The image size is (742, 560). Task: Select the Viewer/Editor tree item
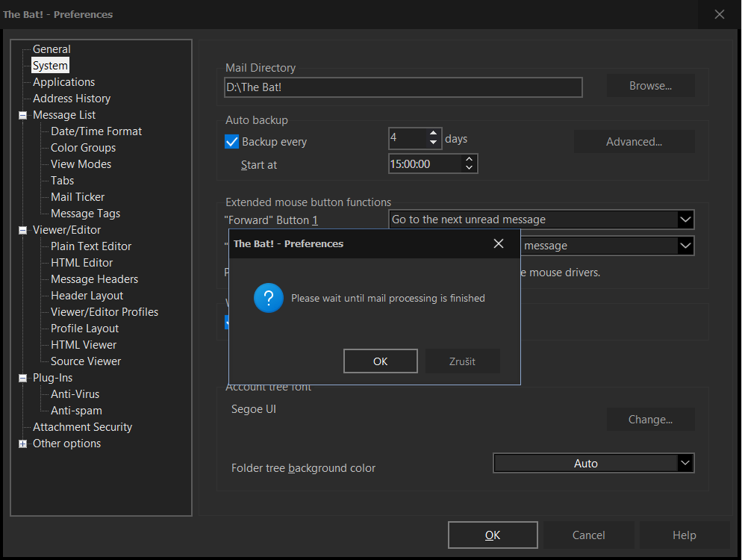coord(66,230)
